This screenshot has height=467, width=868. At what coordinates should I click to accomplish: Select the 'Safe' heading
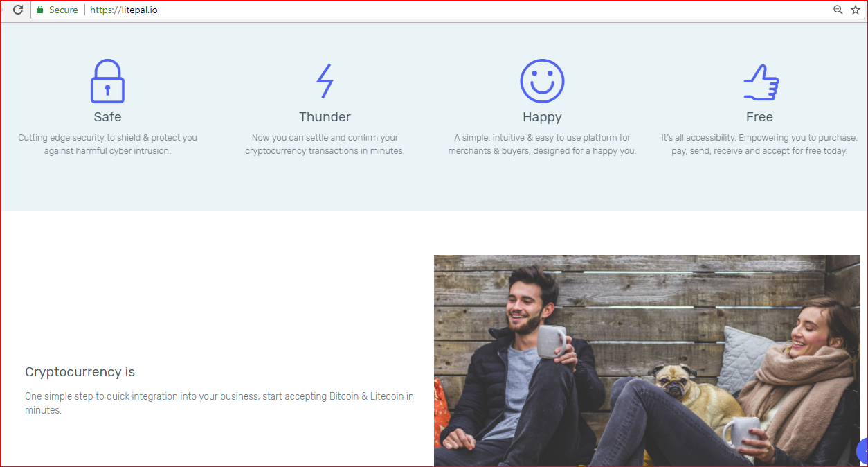coord(107,117)
